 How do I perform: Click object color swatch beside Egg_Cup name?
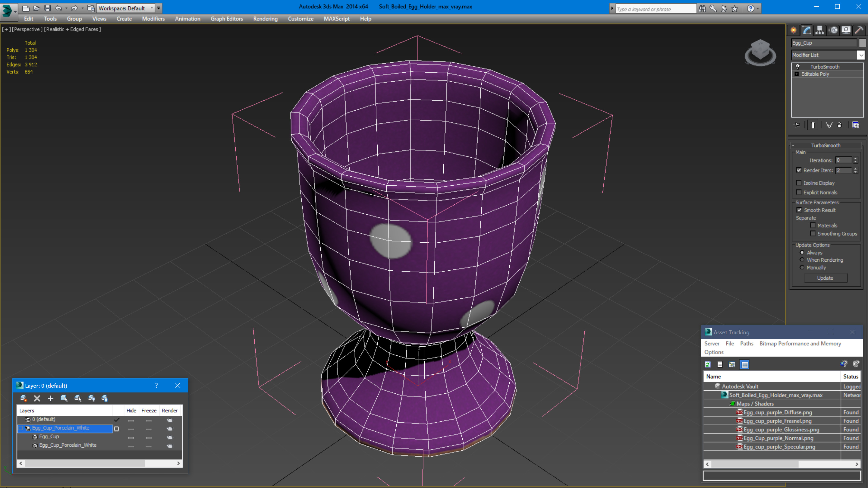pos(862,43)
